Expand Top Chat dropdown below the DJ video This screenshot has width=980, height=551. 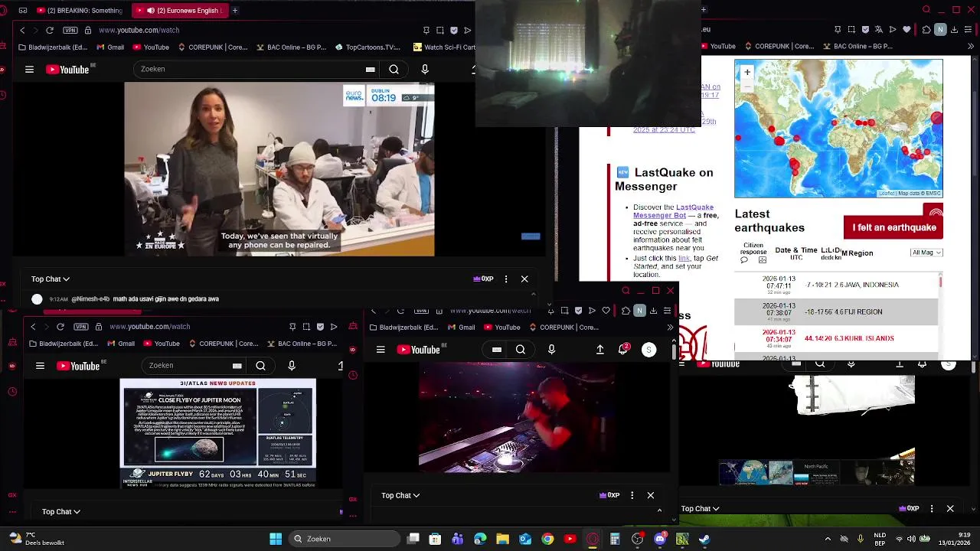point(400,496)
